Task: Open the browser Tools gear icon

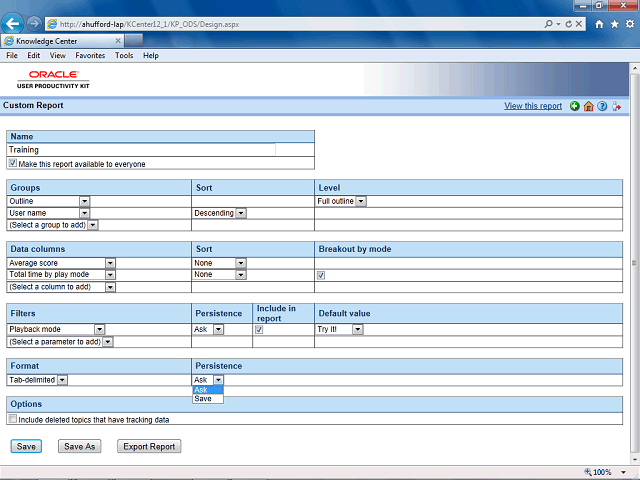Action: pos(630,24)
